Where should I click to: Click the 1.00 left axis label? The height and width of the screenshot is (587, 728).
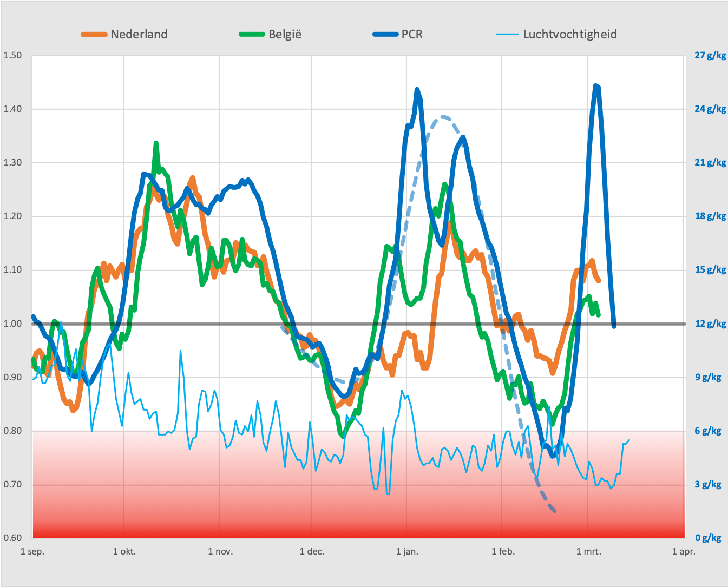12,324
